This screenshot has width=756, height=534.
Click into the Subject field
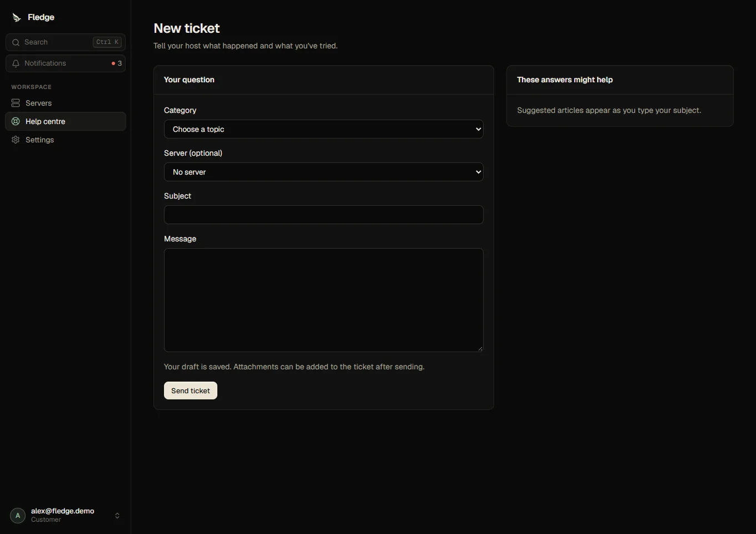[x=324, y=215]
